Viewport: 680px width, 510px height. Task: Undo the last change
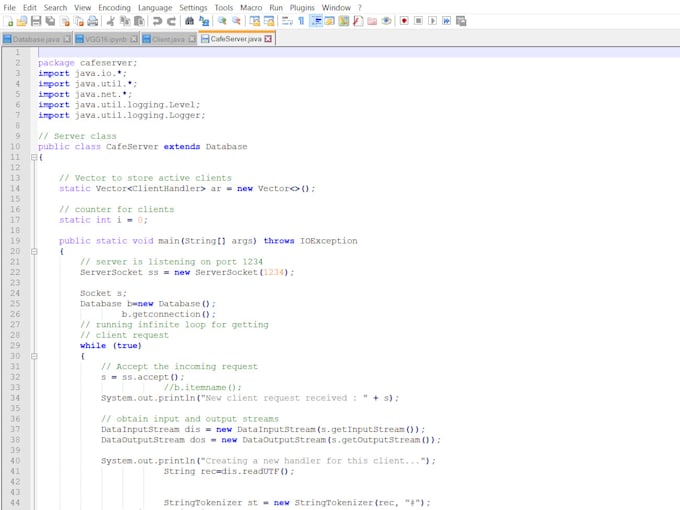(x=157, y=21)
